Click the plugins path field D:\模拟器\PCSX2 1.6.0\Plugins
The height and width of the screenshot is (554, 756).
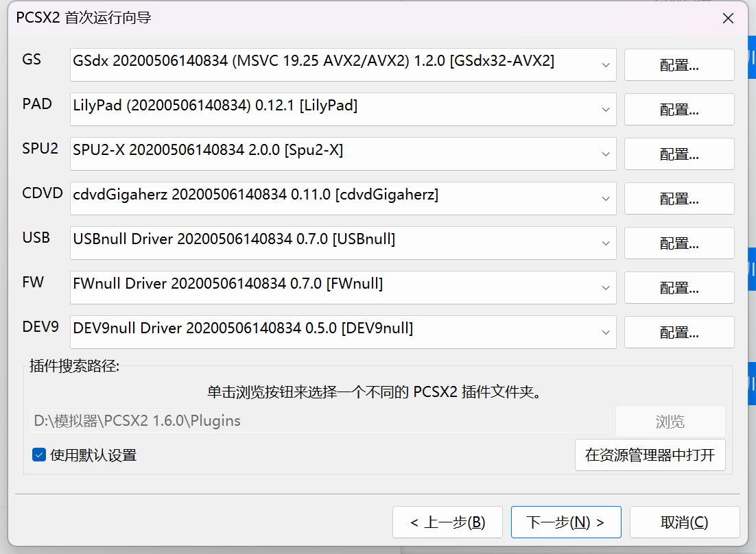click(x=320, y=421)
